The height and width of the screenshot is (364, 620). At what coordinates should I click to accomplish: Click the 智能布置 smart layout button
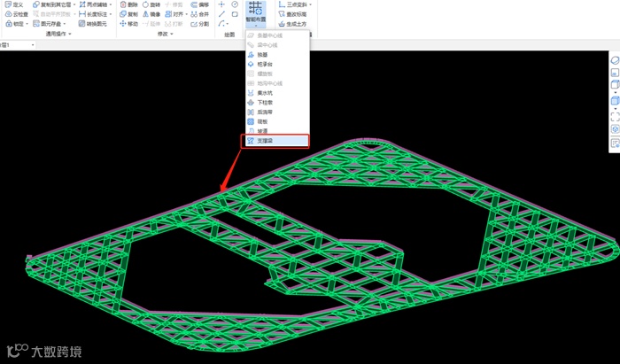[256, 13]
